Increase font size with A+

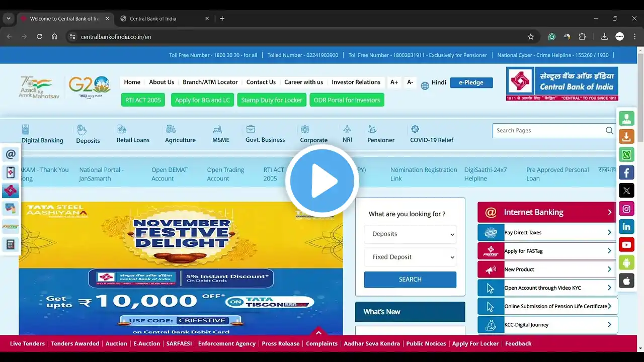(x=394, y=82)
